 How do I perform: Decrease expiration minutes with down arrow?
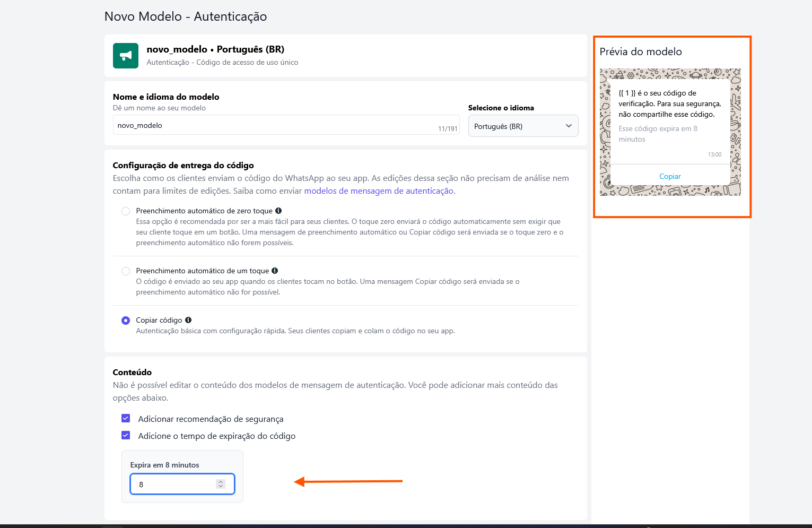[221, 487]
